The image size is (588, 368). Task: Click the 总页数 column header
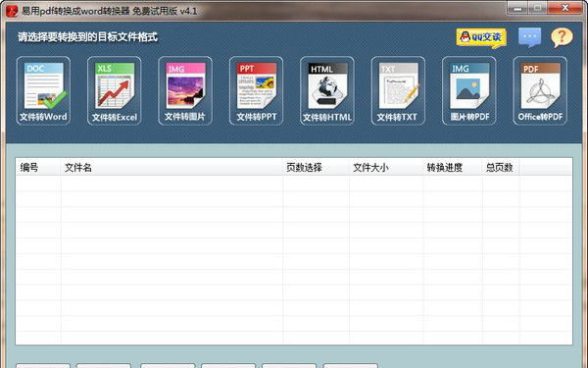(501, 167)
